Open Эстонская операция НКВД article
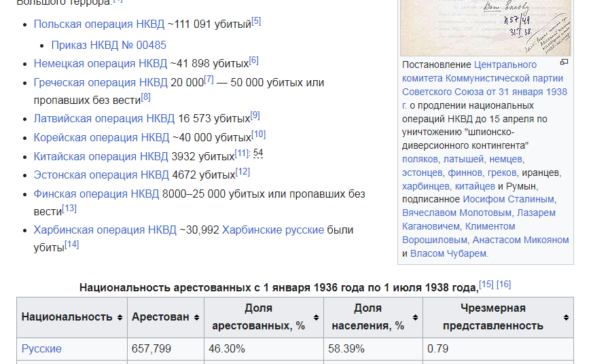The height and width of the screenshot is (364, 593). click(x=101, y=175)
